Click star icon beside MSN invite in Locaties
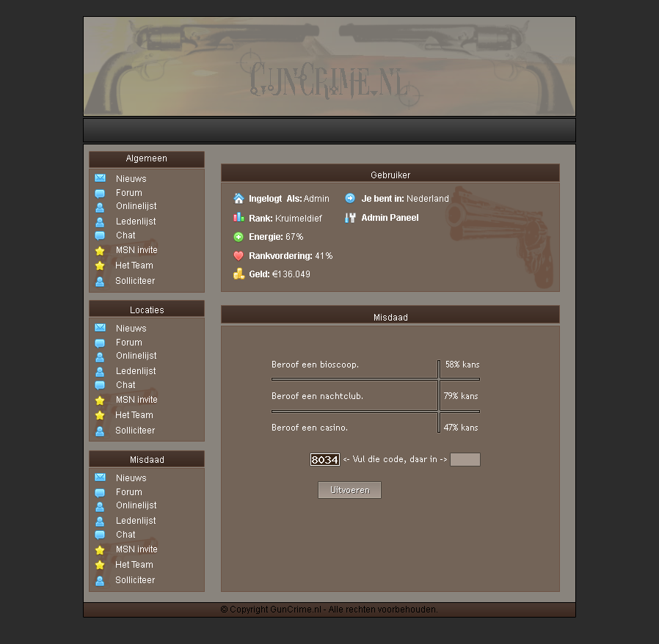 pos(100,400)
